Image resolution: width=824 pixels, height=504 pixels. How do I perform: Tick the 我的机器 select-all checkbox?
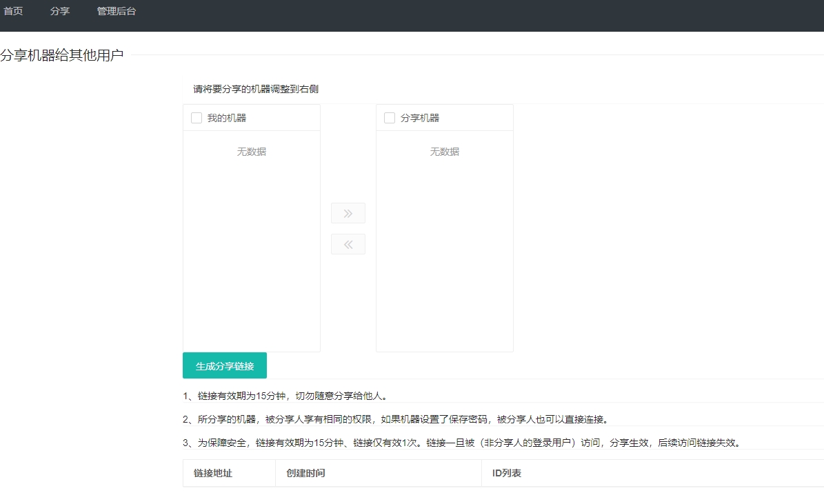[197, 118]
